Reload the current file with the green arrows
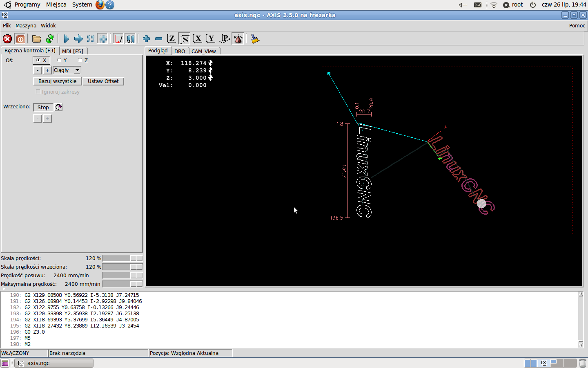The width and height of the screenshot is (588, 368). (49, 39)
